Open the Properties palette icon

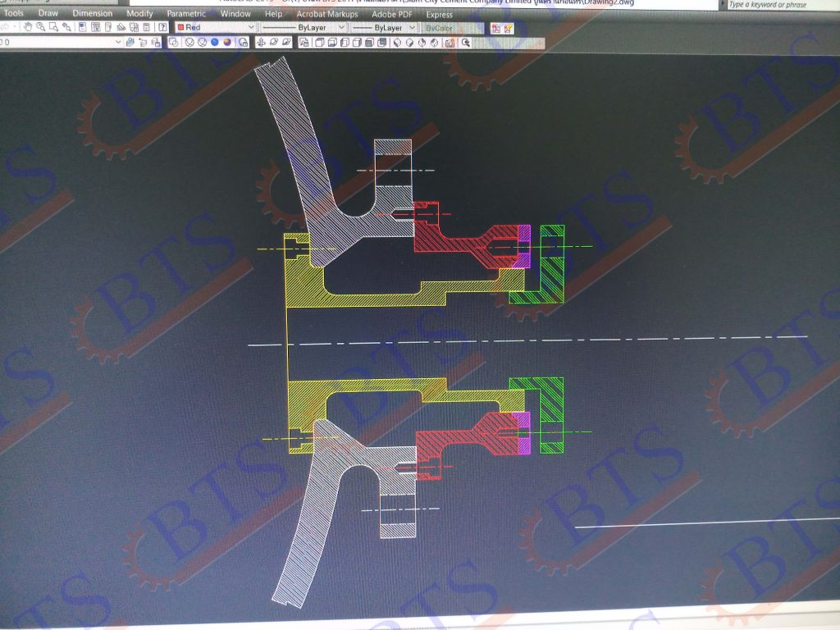[x=82, y=27]
